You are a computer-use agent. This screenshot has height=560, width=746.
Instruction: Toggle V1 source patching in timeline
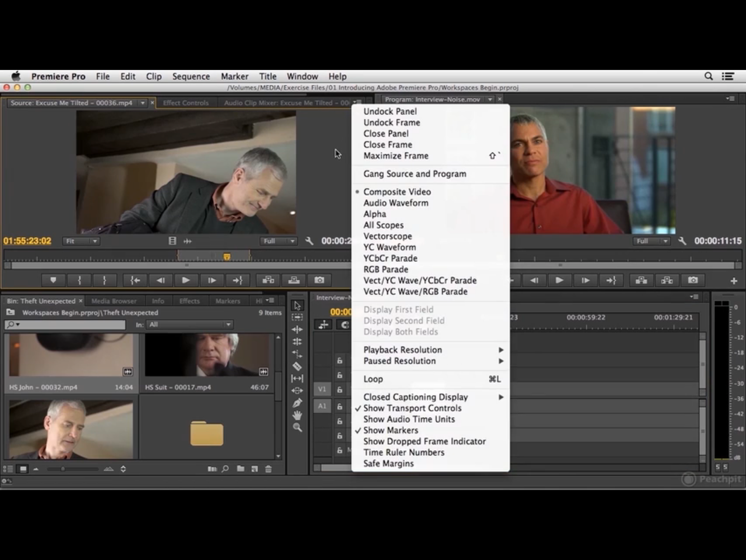322,389
